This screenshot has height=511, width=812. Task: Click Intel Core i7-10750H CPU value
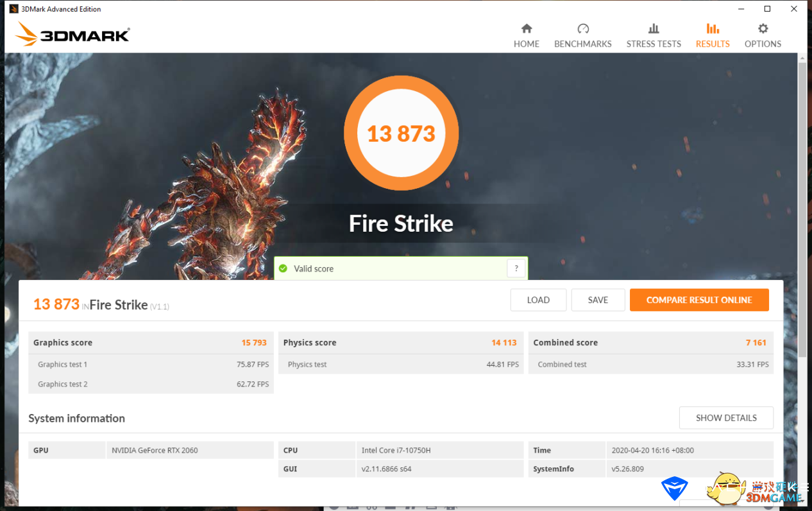[x=396, y=451]
